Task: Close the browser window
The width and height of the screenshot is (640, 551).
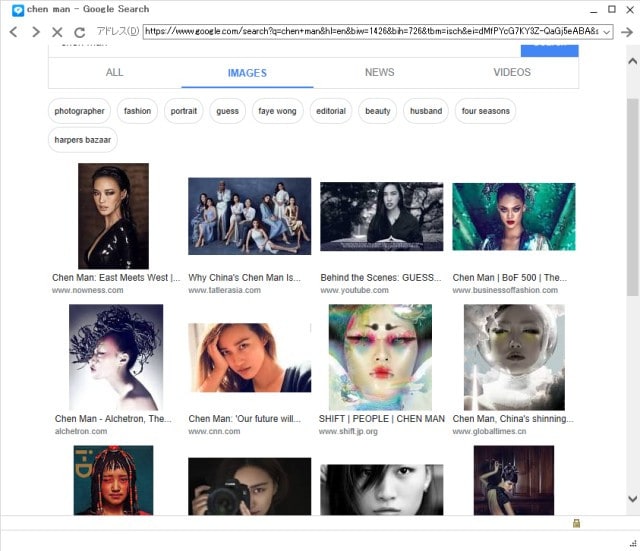Action: [630, 10]
